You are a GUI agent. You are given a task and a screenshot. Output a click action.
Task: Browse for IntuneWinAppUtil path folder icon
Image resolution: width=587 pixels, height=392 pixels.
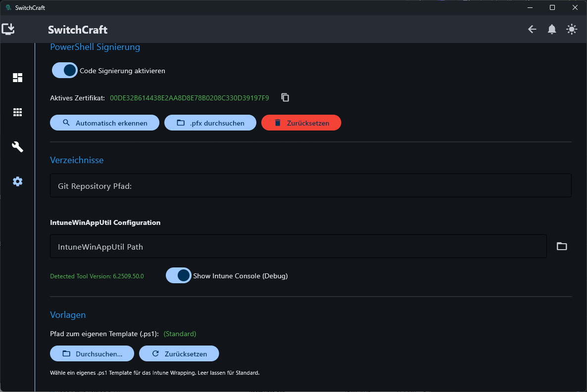tap(562, 246)
